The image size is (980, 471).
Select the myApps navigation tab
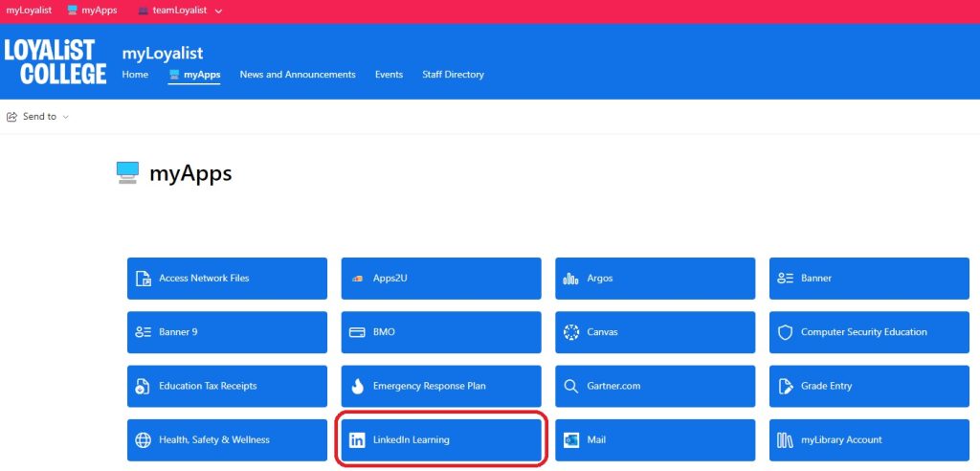coord(194,75)
